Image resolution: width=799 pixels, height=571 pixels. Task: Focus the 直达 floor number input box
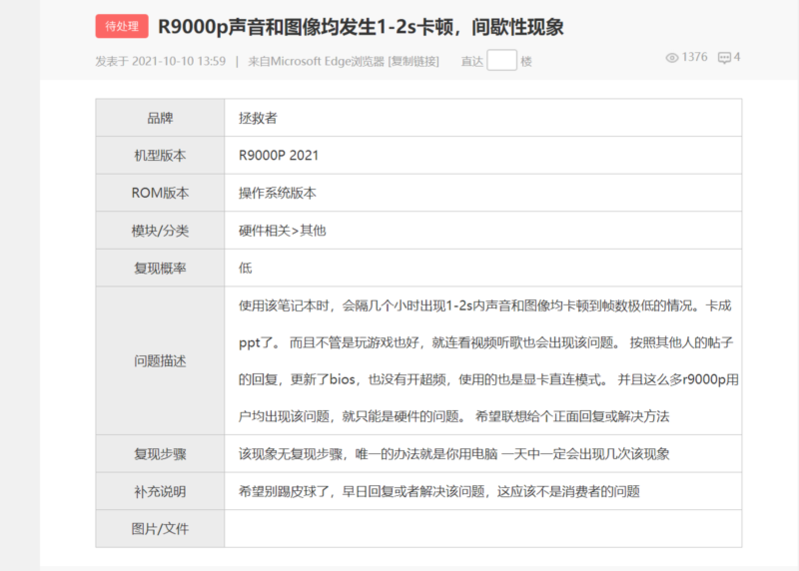coord(501,61)
